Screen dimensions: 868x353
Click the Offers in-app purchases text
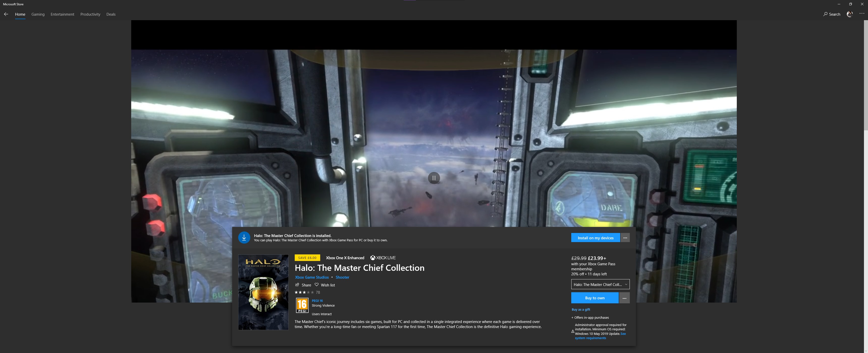(x=590, y=317)
